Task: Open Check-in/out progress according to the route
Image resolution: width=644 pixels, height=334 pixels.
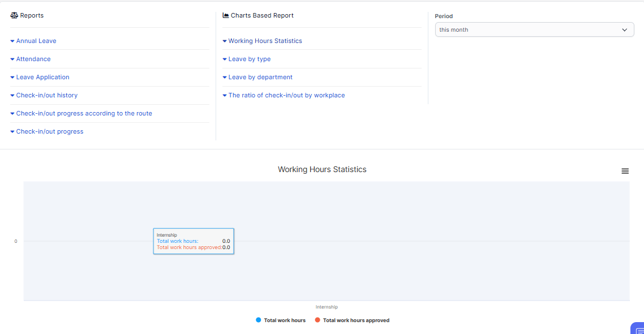Action: tap(84, 114)
